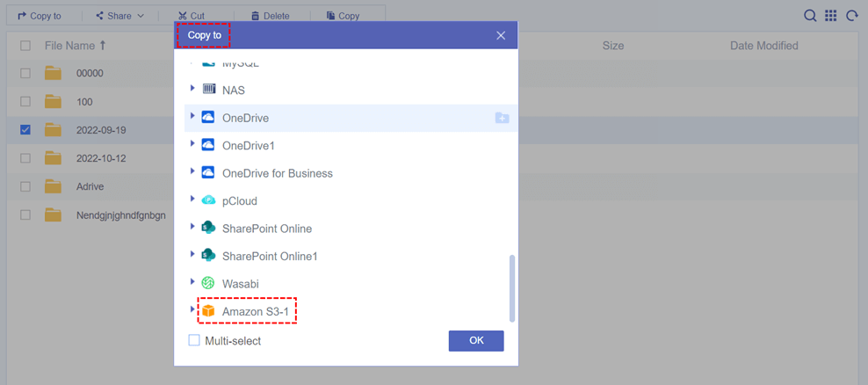Check the box for folder Adrive
Viewport: 868px width, 385px height.
pyautogui.click(x=25, y=186)
